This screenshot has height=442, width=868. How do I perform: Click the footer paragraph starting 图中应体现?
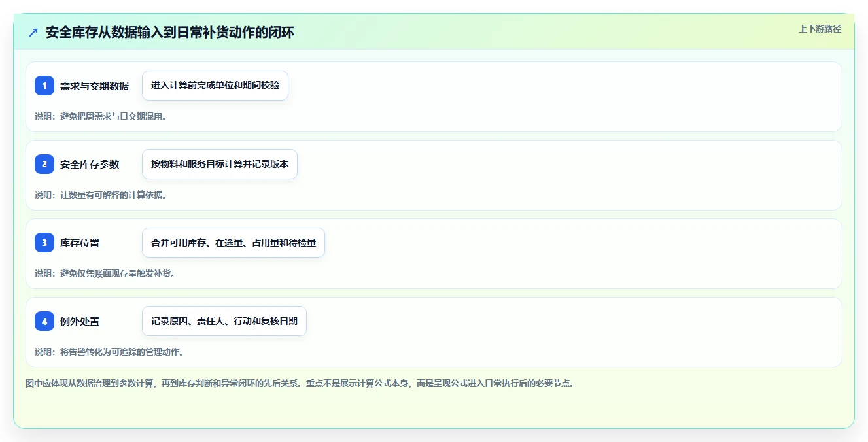pos(300,384)
